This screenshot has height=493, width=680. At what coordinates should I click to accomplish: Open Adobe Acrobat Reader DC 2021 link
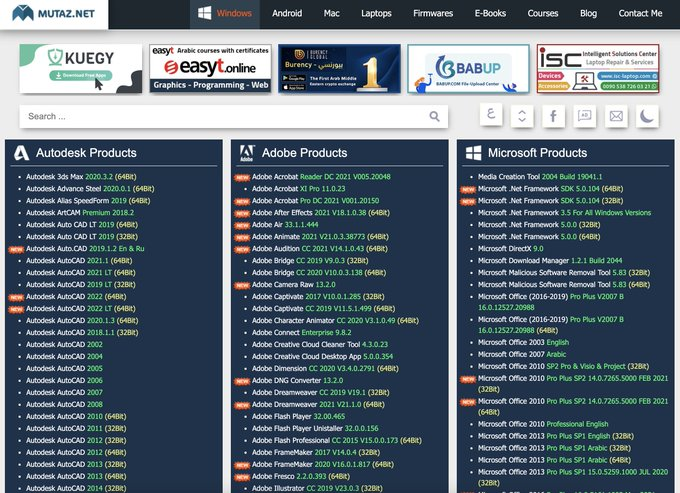pos(321,177)
